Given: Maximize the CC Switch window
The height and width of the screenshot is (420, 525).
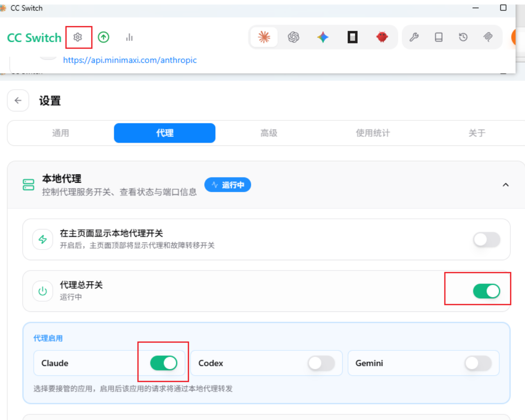Looking at the screenshot, I should click(503, 8).
